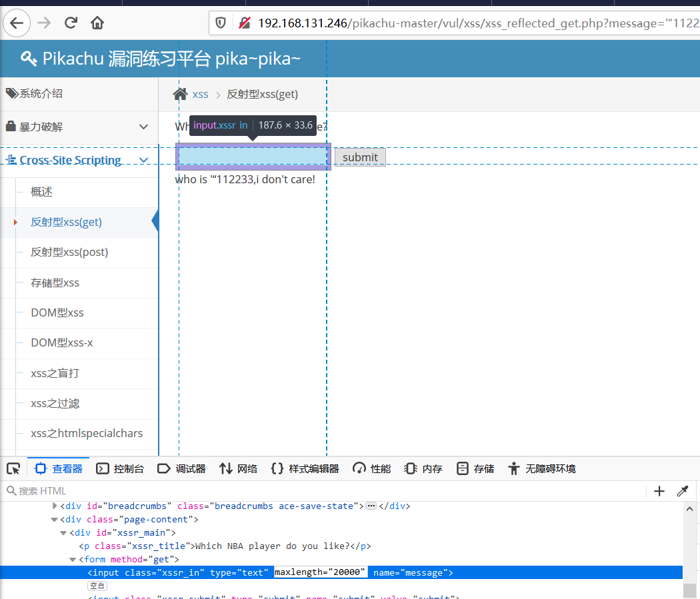Click the insecure connection padlock icon

click(x=245, y=23)
